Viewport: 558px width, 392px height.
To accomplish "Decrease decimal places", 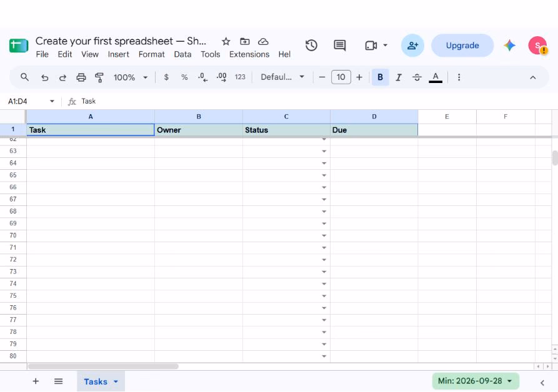I will coord(203,77).
